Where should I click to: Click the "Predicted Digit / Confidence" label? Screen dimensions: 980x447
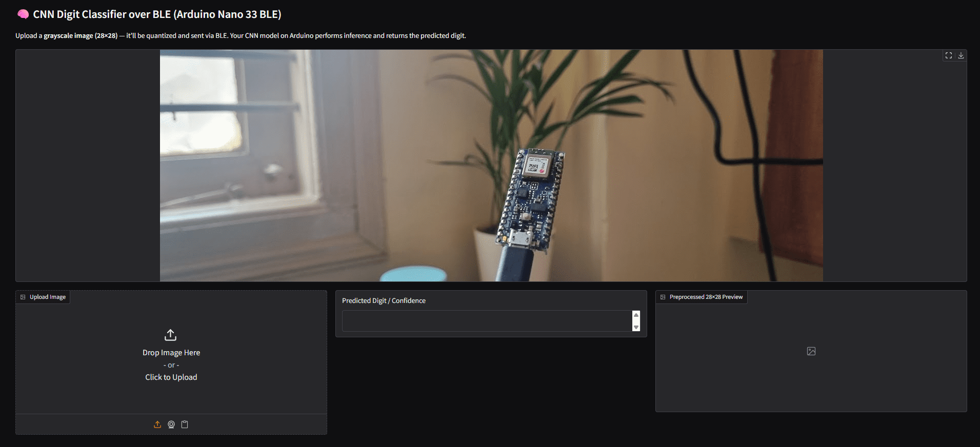click(x=384, y=301)
